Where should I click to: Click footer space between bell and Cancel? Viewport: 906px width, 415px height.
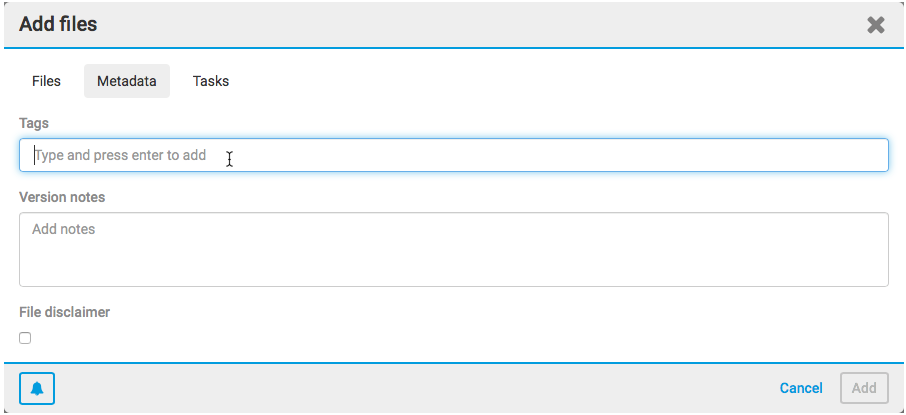click(x=400, y=388)
